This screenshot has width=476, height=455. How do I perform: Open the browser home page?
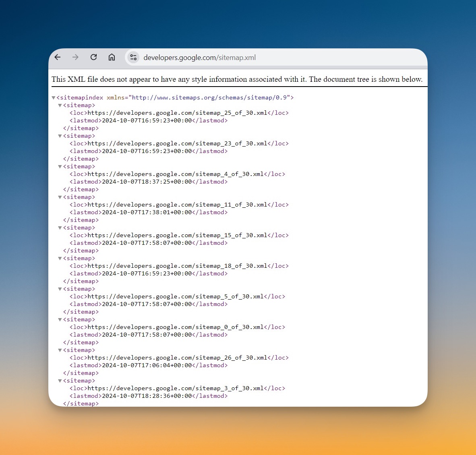(112, 57)
